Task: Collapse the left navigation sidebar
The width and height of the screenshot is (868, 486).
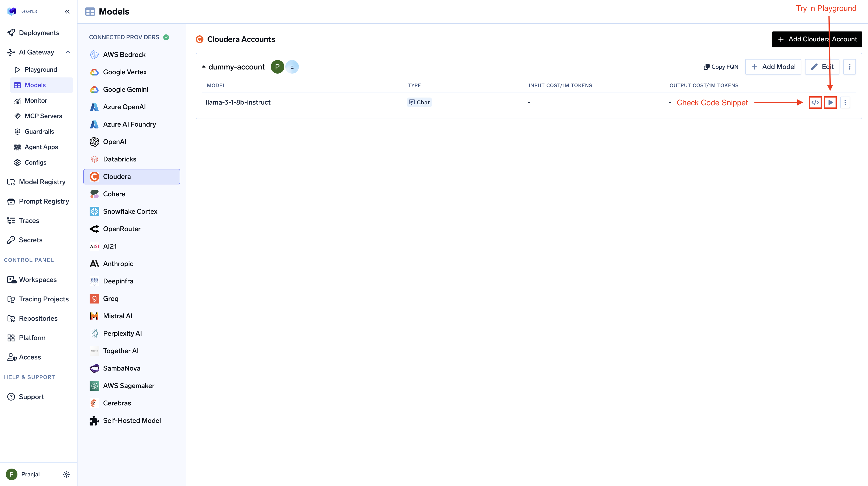Action: (x=67, y=11)
